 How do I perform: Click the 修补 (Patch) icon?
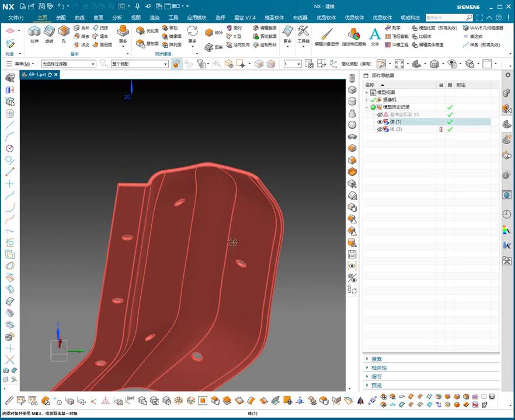210,33
